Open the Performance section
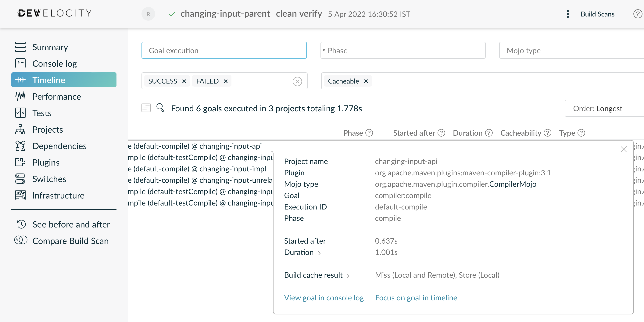The image size is (644, 322). pyautogui.click(x=56, y=96)
